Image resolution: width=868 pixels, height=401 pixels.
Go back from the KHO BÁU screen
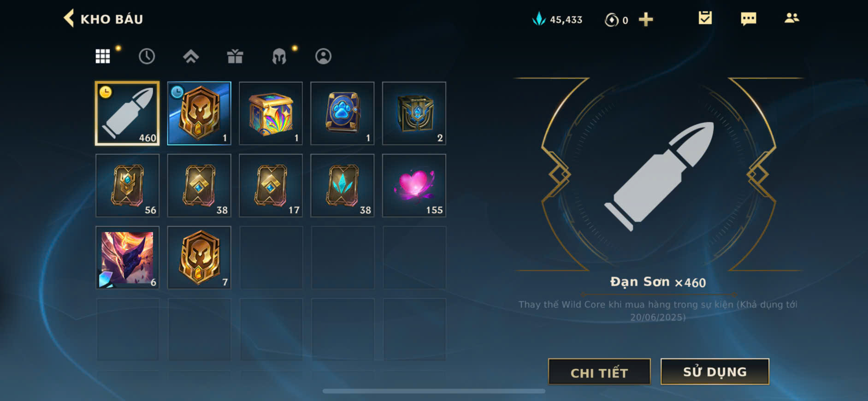tap(69, 18)
